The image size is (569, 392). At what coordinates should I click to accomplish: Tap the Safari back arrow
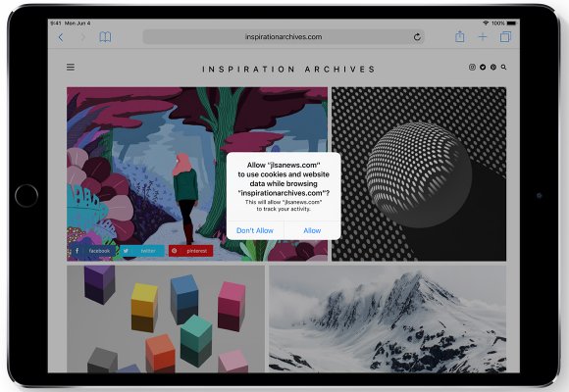61,37
